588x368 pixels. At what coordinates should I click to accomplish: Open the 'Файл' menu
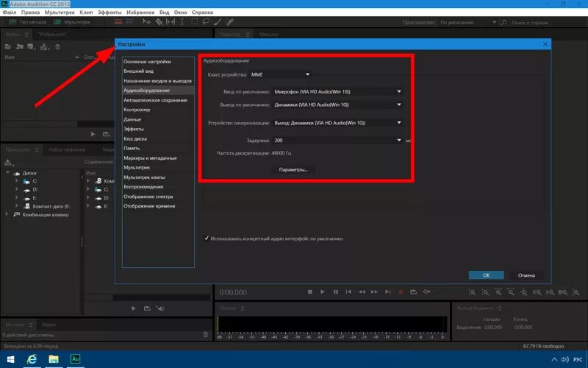click(x=10, y=12)
